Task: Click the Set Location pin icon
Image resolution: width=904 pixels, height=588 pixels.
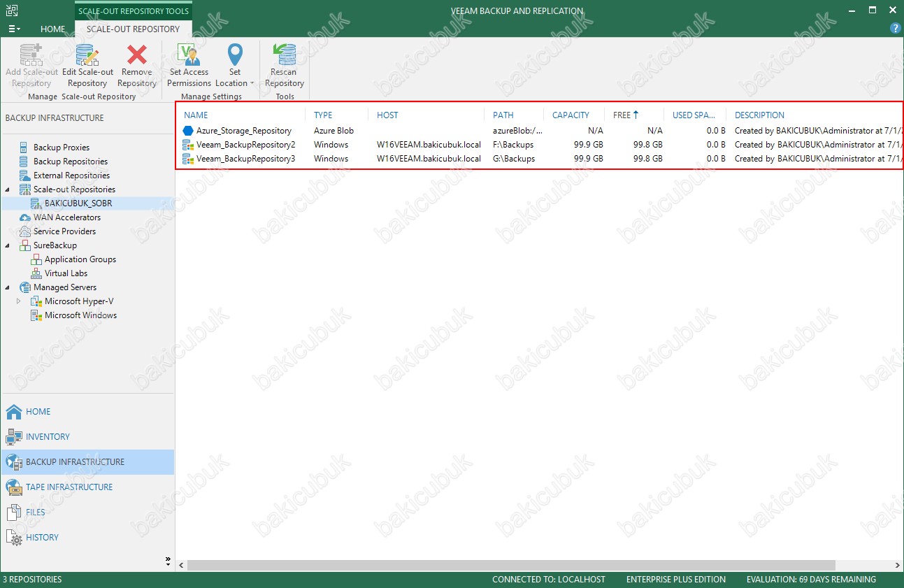Action: tap(235, 55)
